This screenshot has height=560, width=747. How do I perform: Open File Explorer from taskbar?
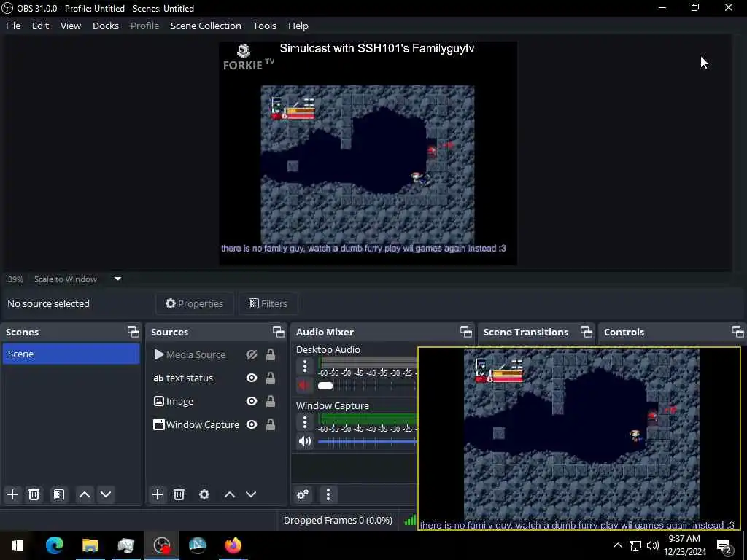(90, 545)
